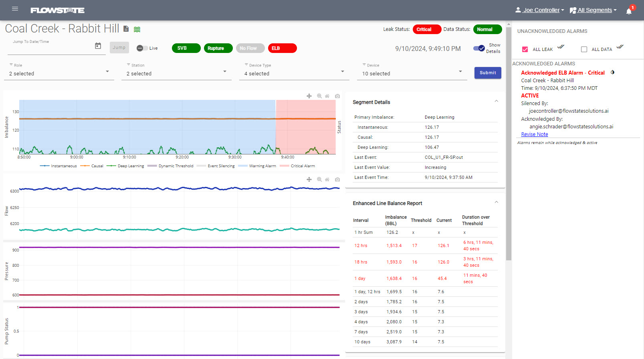Open the Acknowledged ELB Alarm - Critical entry

[x=563, y=73]
